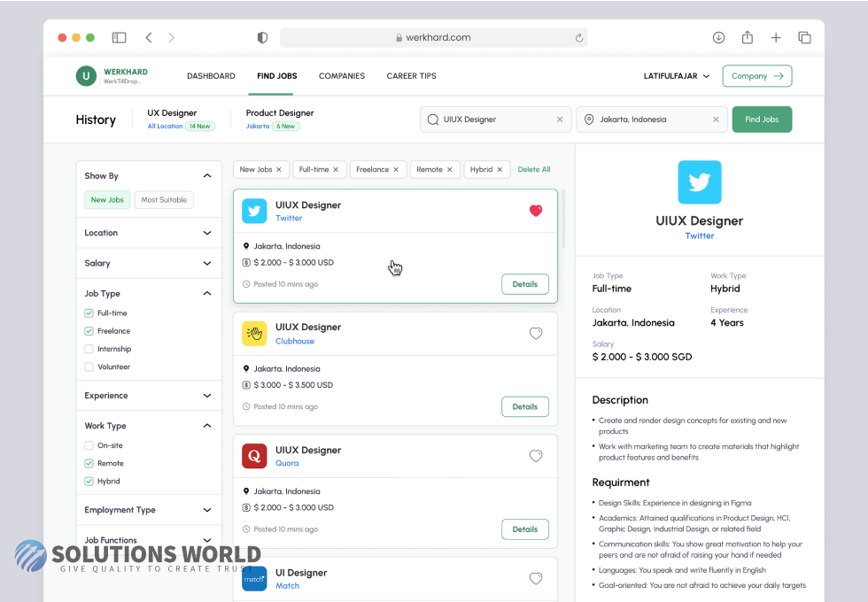
Task: Favorite the Match job heart icon
Action: [x=536, y=578]
